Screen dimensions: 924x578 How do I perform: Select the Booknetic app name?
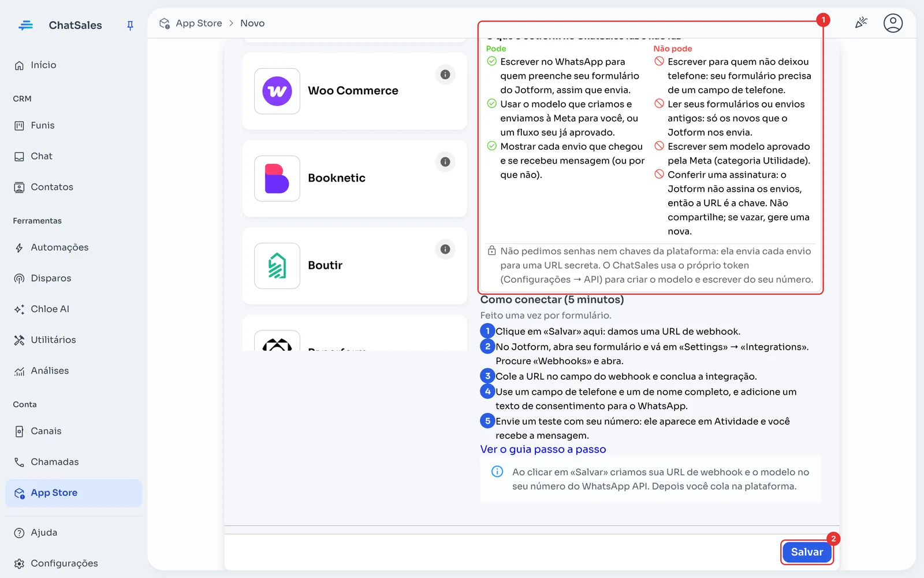(x=337, y=178)
